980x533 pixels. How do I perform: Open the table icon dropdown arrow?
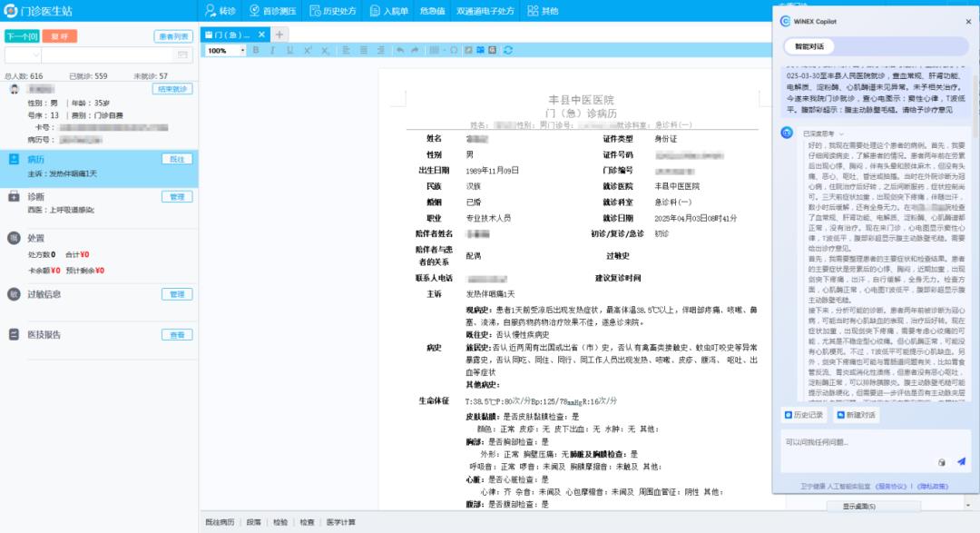444,50
